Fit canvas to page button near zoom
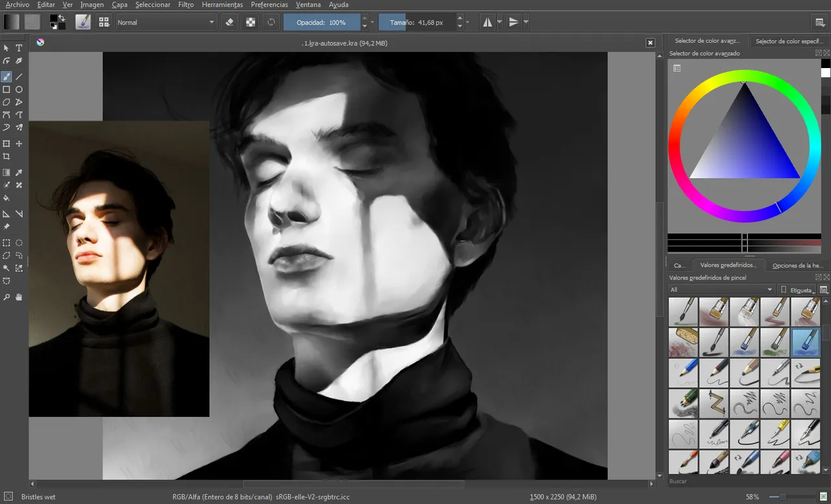This screenshot has height=504, width=831. click(823, 497)
